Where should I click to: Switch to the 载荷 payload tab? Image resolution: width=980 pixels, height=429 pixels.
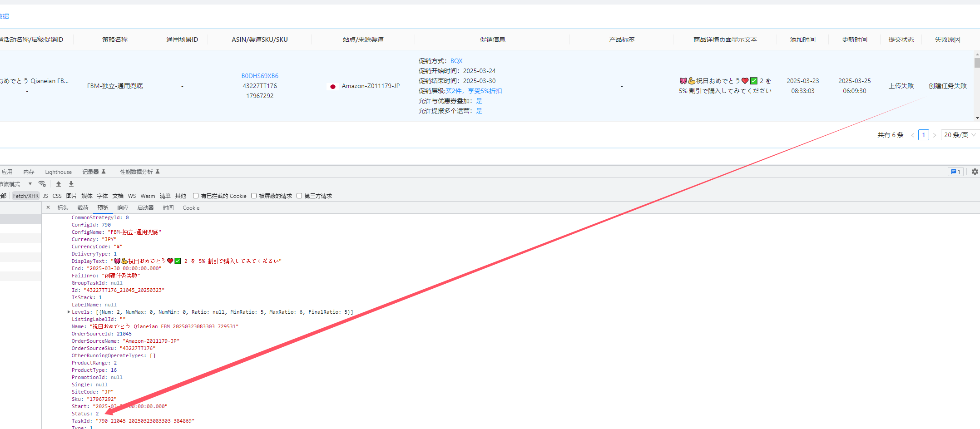[83, 208]
